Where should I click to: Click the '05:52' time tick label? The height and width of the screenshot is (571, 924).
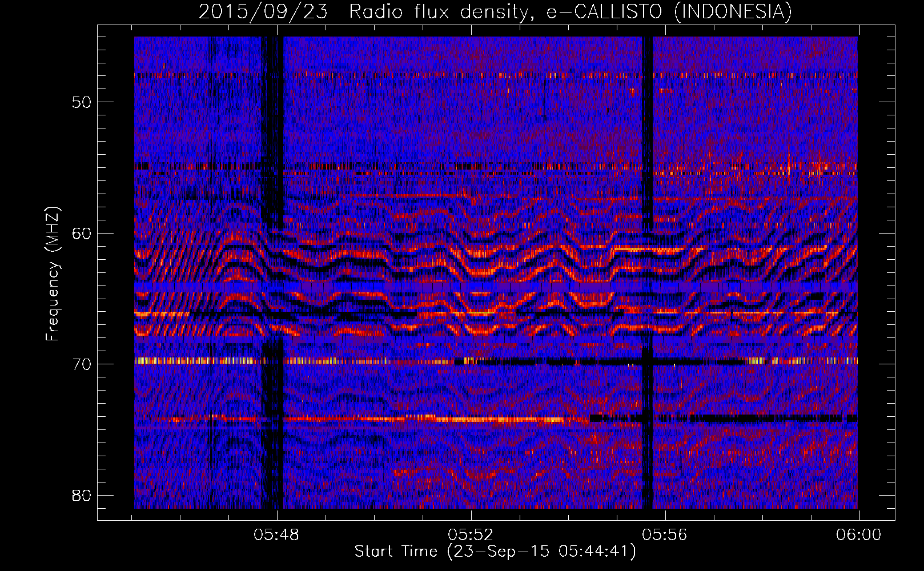click(471, 535)
